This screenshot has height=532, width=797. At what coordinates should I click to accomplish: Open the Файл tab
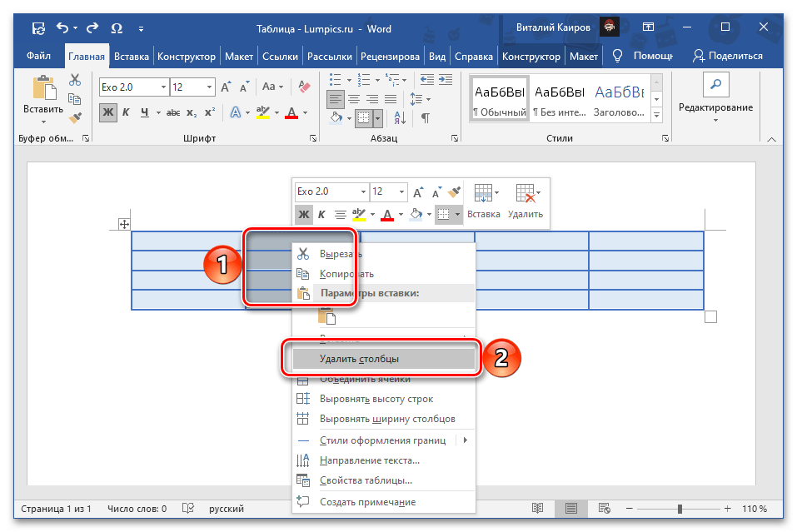tap(38, 56)
